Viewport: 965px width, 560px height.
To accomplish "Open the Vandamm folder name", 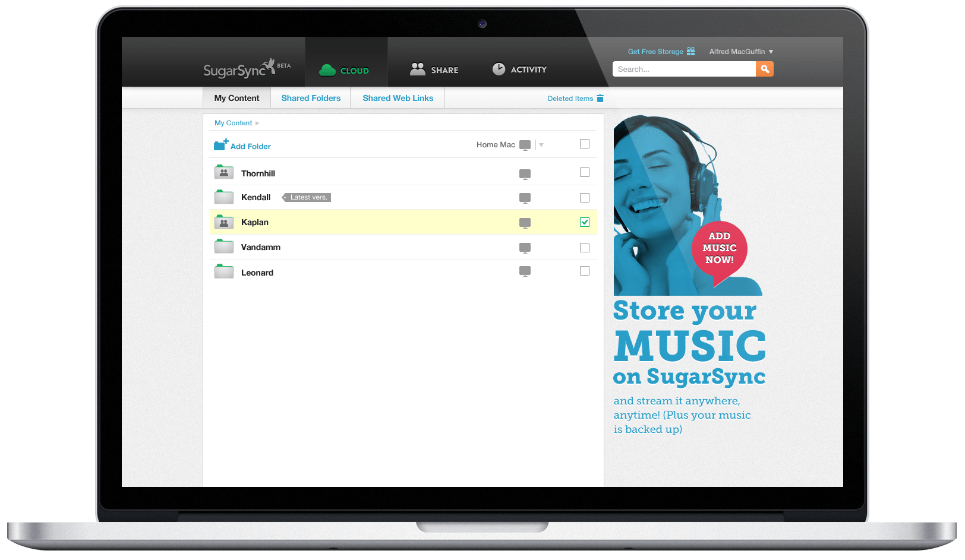I will (x=261, y=247).
